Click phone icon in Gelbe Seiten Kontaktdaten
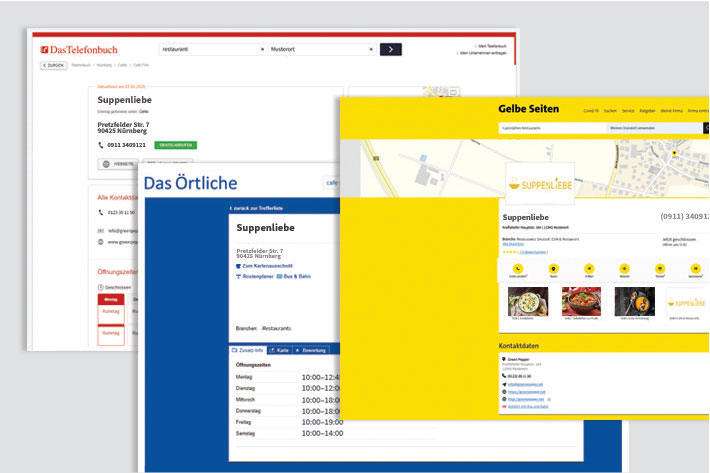 pos(504,376)
